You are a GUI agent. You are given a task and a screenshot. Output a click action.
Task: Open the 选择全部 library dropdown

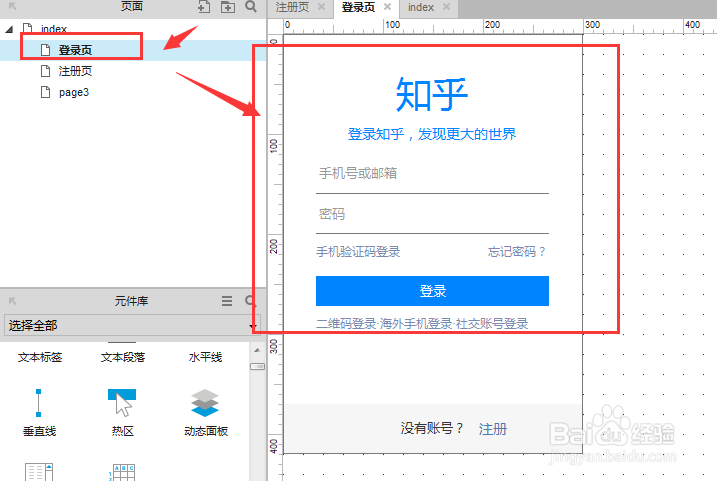pyautogui.click(x=132, y=326)
